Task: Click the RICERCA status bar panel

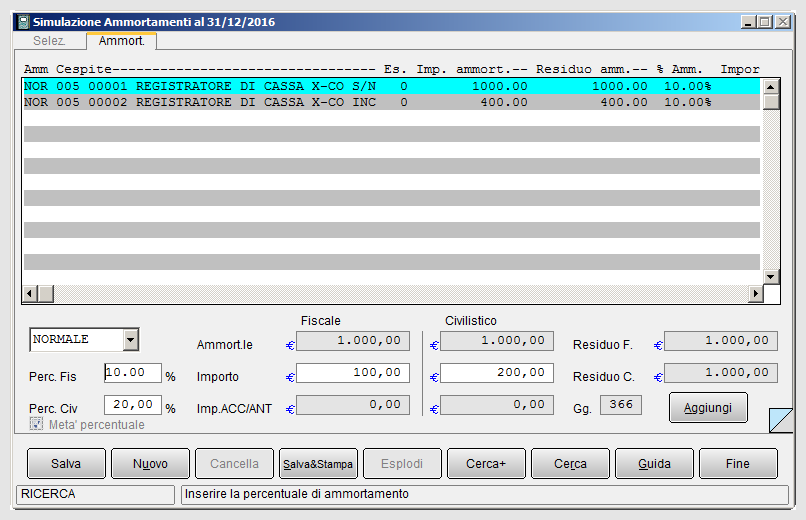Action: click(96, 494)
